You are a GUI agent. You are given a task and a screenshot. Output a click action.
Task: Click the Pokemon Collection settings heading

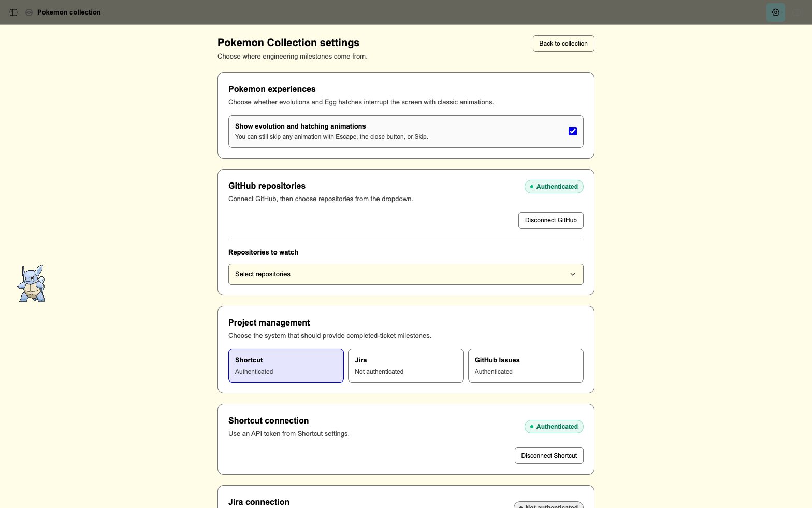[x=288, y=43]
